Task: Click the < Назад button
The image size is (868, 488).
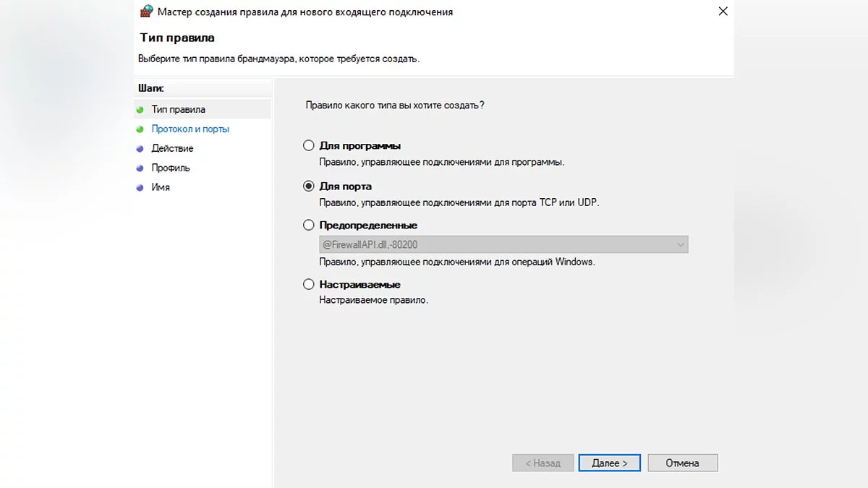Action: 542,463
